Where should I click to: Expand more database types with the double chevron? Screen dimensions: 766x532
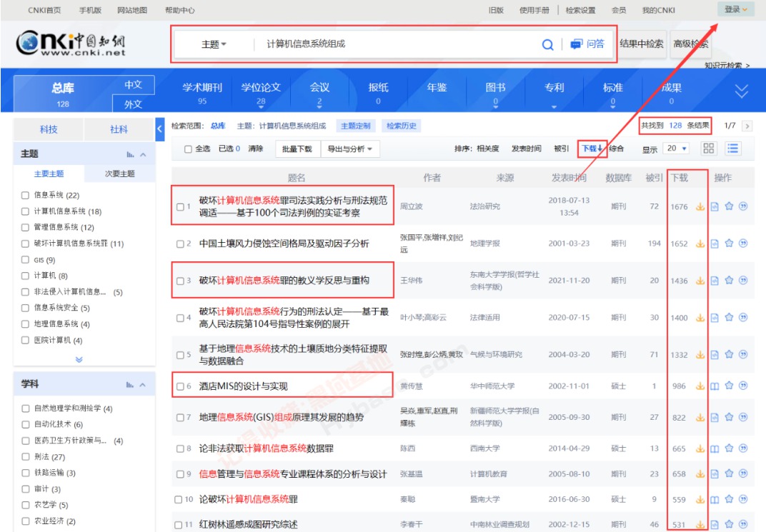pos(741,91)
